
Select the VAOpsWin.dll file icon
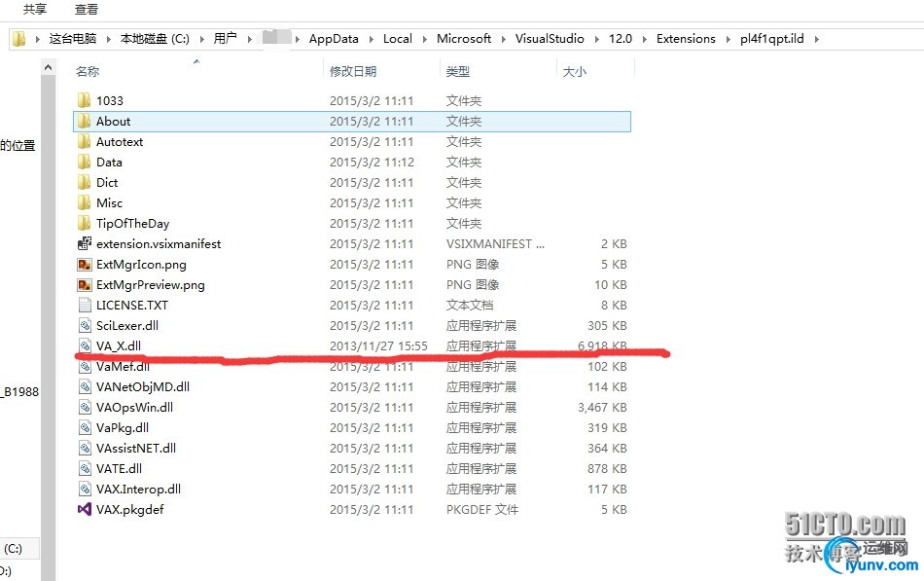pyautogui.click(x=85, y=407)
